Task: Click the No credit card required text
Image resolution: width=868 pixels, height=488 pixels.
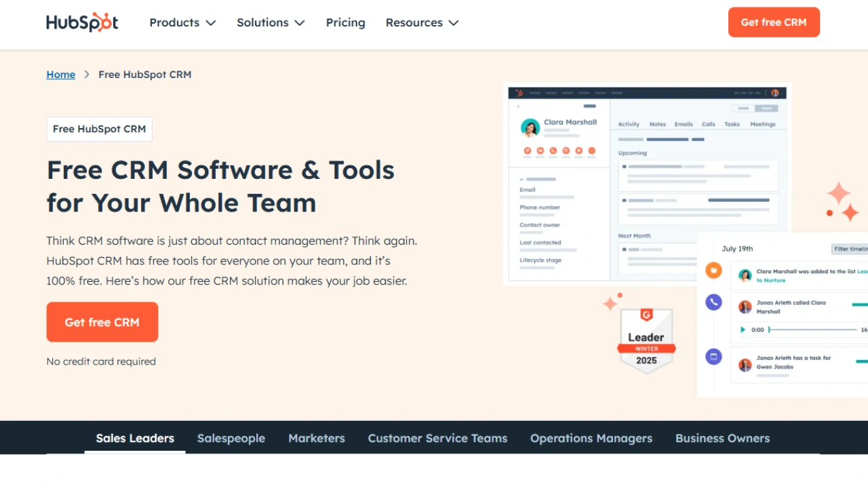Action: (x=101, y=361)
